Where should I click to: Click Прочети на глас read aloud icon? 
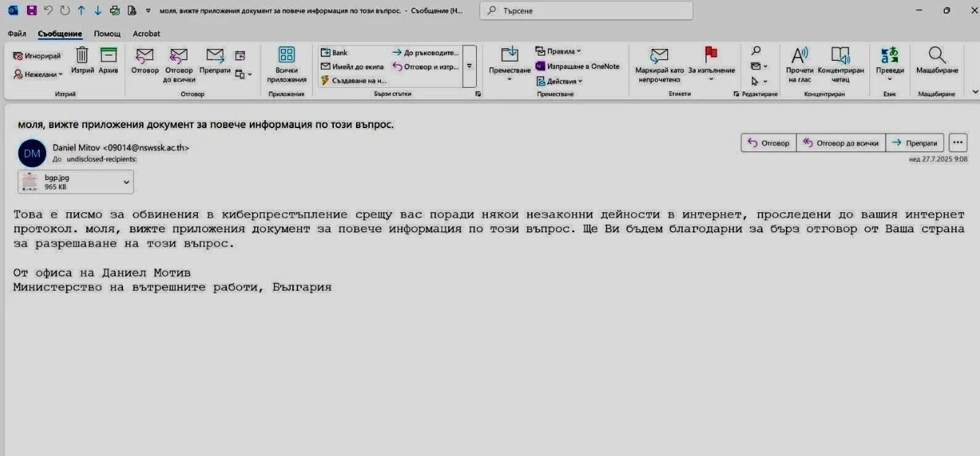tap(800, 56)
